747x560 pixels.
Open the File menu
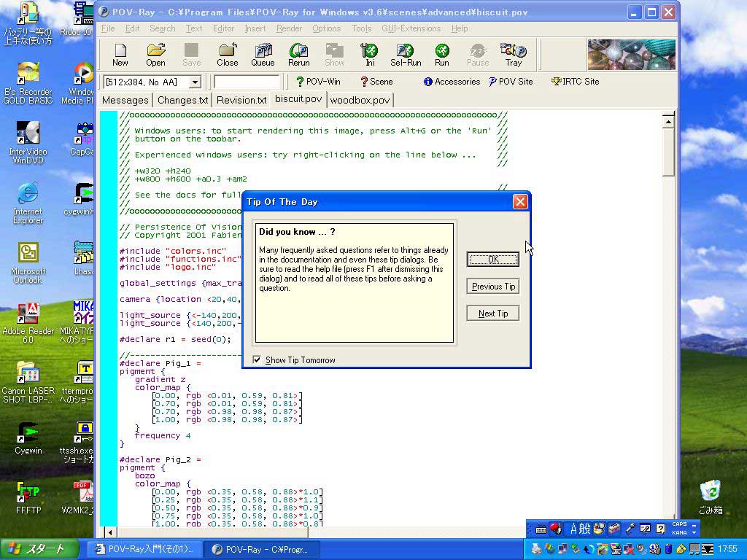click(x=108, y=28)
